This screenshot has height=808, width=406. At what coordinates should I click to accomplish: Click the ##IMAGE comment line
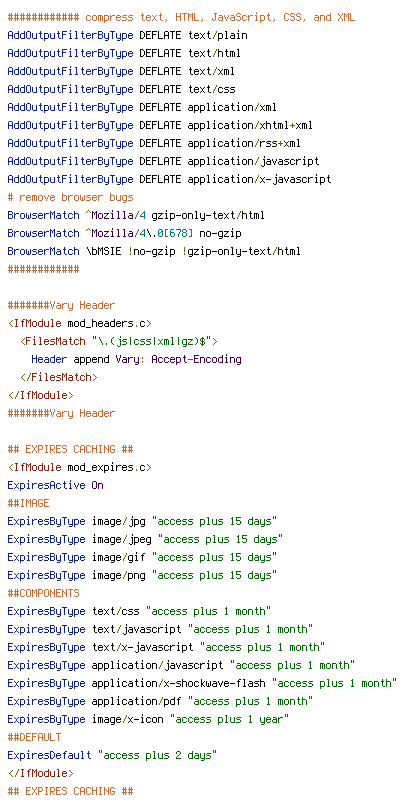pos(28,503)
